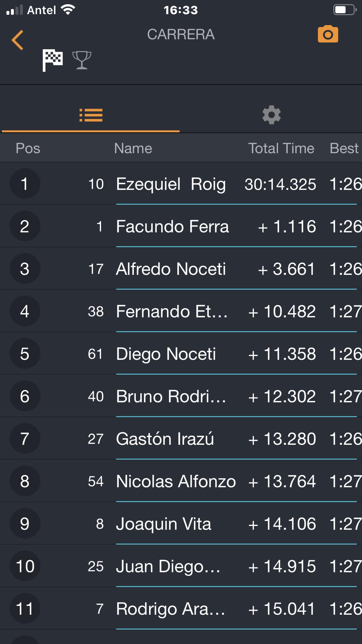Tap the Best column header
The image size is (362, 644).
click(x=344, y=148)
